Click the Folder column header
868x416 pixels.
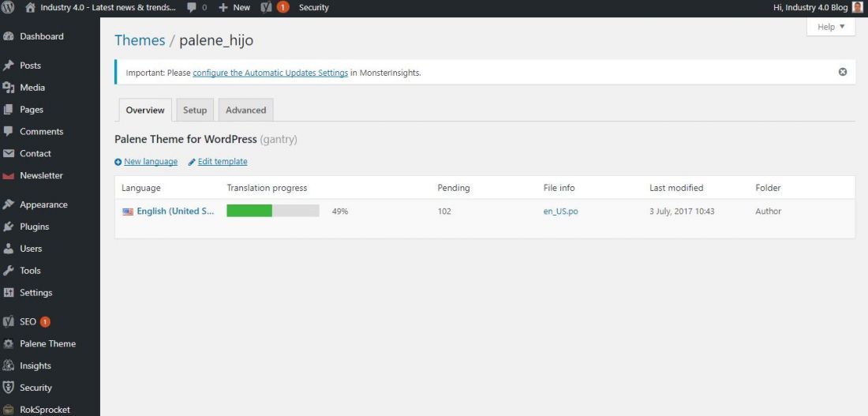coord(768,188)
